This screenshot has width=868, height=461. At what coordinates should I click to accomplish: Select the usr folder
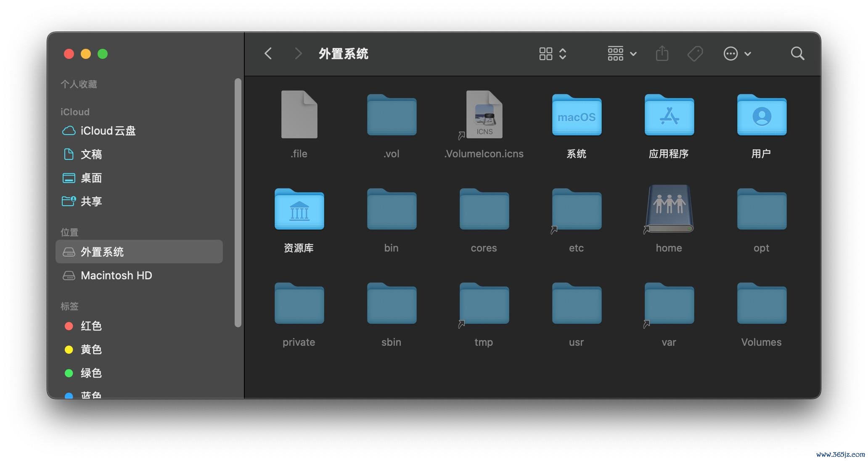click(577, 303)
